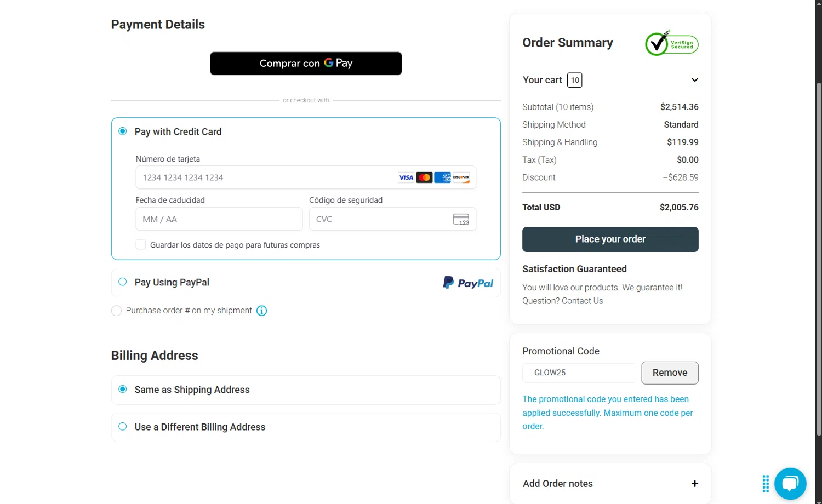The image size is (822, 504).
Task: Open the live chat bubble icon
Action: (x=790, y=483)
